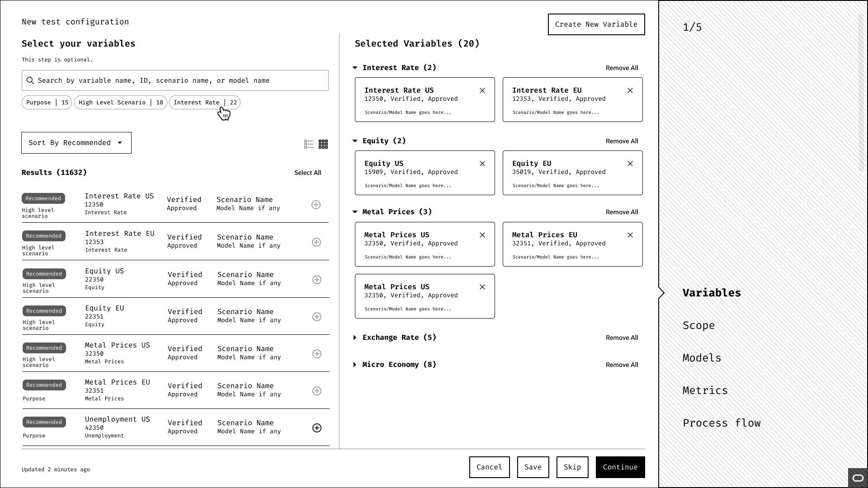Collapse the Equity (2) group
Viewport: 868px width, 488px height.
[355, 141]
